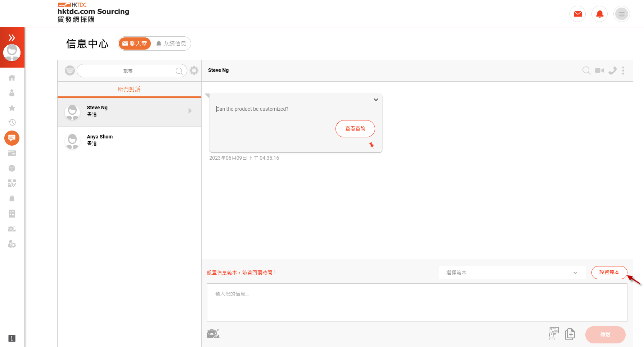644x347 pixels.
Task: Open the notification bell in header
Action: click(600, 14)
